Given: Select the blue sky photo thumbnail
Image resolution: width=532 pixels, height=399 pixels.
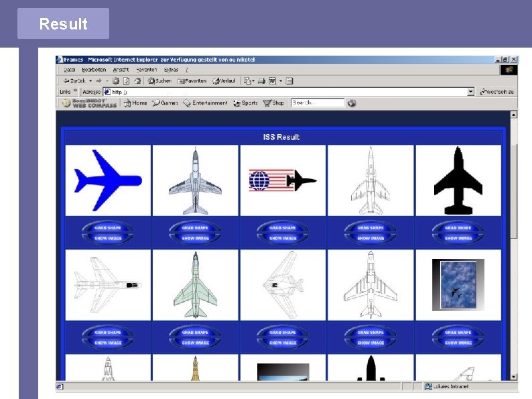Looking at the screenshot, I should [458, 285].
